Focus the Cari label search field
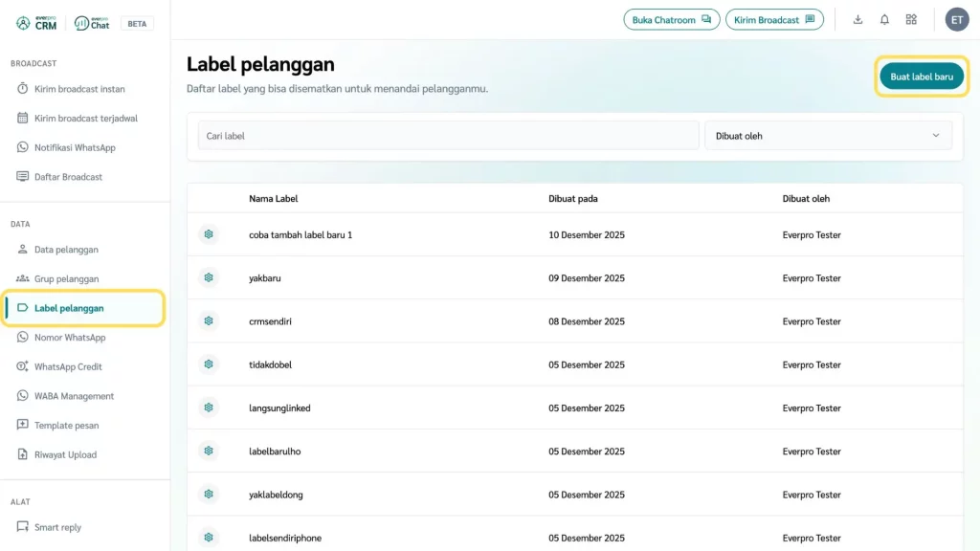The height and width of the screenshot is (551, 980). click(x=448, y=136)
